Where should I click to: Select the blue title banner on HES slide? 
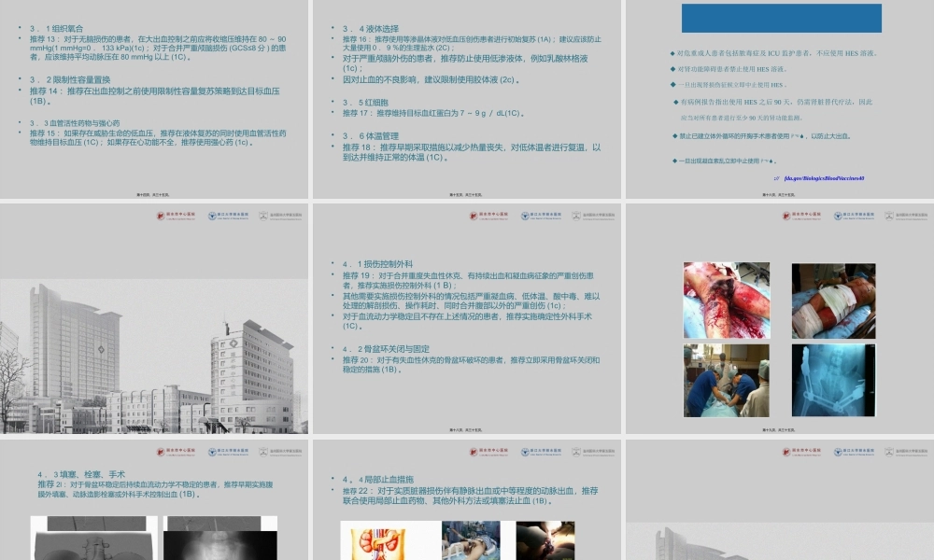coord(781,19)
